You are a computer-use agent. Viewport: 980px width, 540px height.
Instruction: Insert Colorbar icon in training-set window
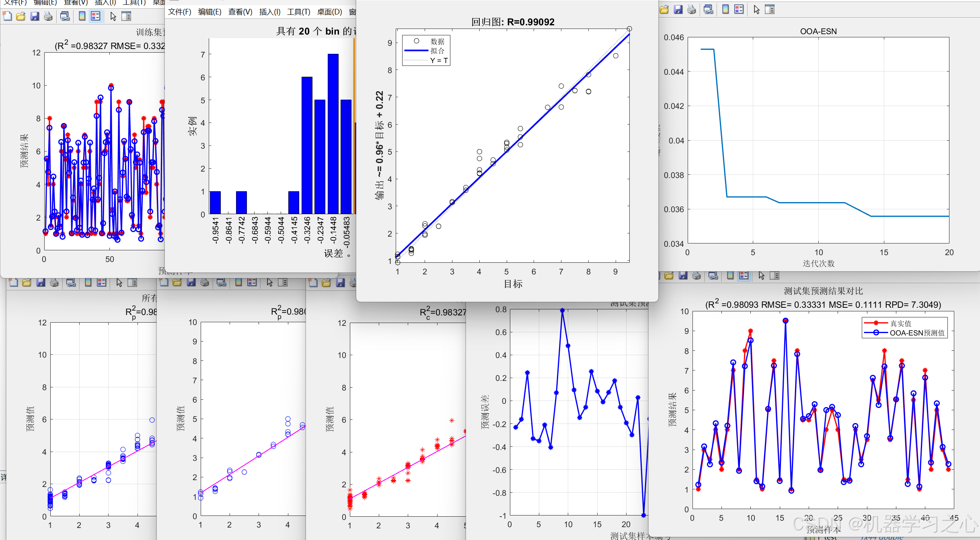[x=82, y=16]
